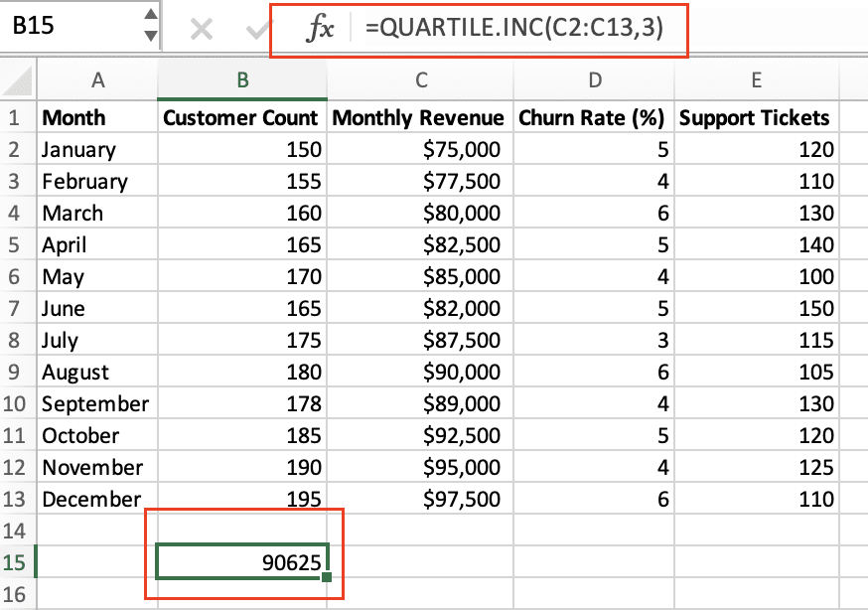Select row 14 header
The height and width of the screenshot is (610, 868).
click(18, 531)
